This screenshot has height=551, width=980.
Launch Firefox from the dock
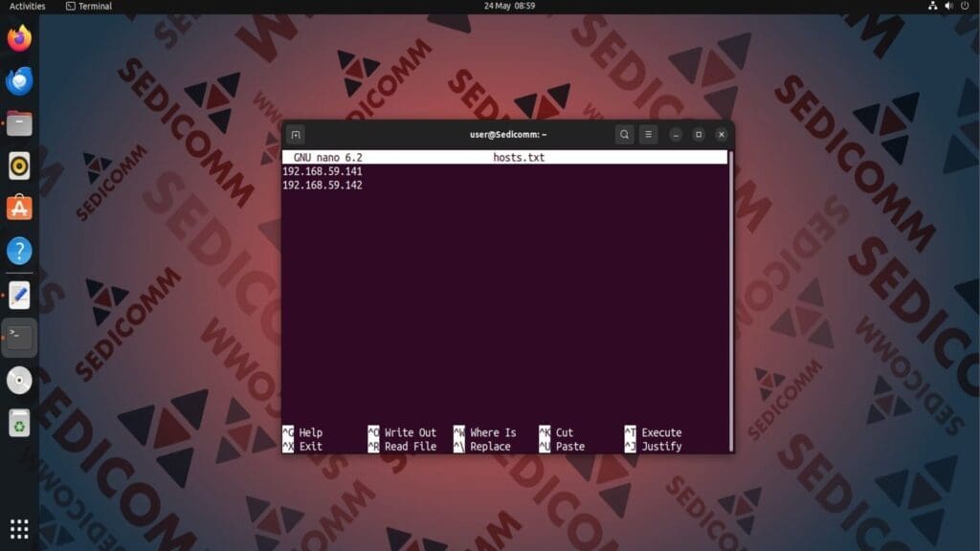click(x=19, y=38)
